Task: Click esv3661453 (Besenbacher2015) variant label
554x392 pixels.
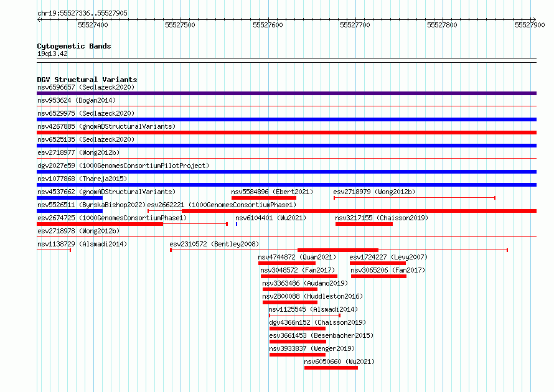Action: pyautogui.click(x=321, y=335)
